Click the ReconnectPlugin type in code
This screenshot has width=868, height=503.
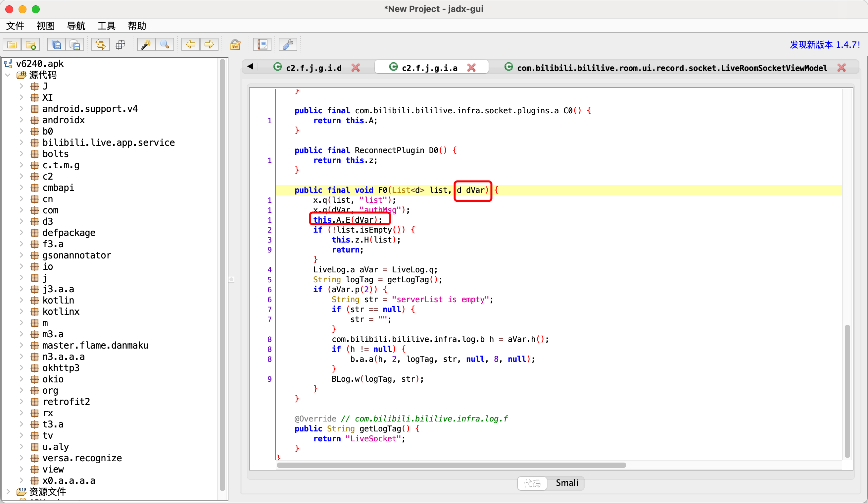pyautogui.click(x=389, y=150)
